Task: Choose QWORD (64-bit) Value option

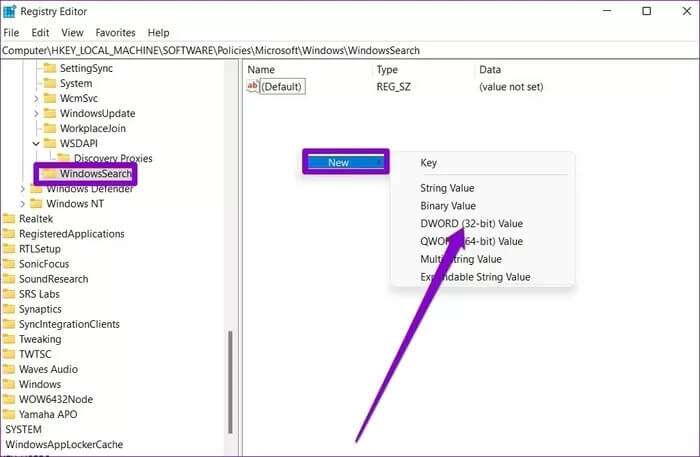Action: tap(471, 241)
